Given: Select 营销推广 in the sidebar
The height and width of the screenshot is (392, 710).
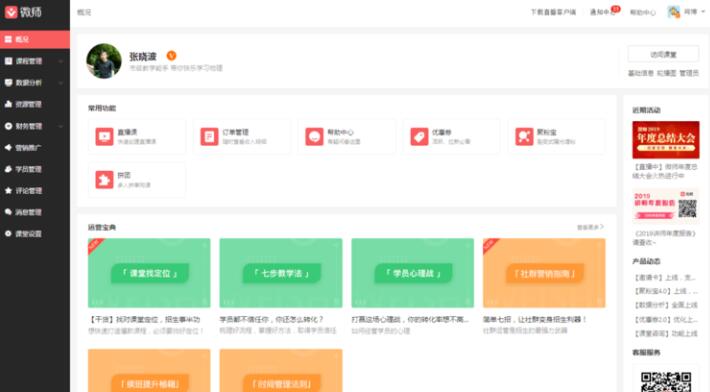Looking at the screenshot, I should coord(35,148).
